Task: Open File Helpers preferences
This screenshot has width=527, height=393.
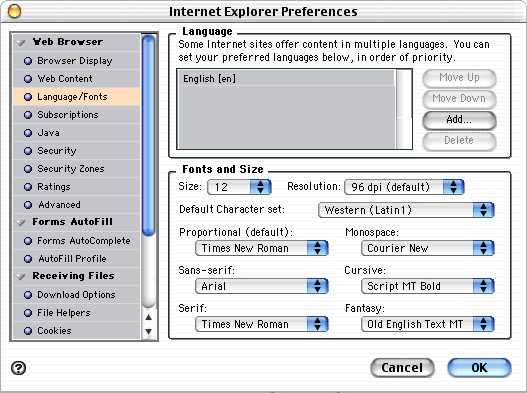Action: (77, 313)
